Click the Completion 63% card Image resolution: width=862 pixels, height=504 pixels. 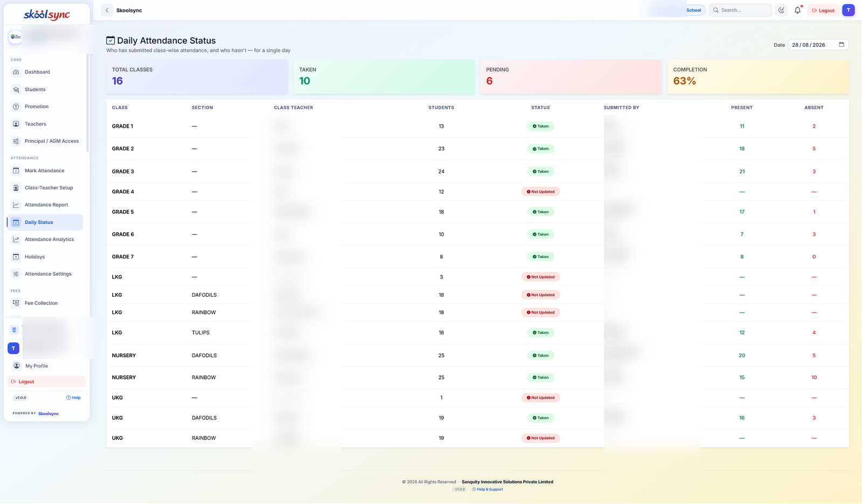(758, 77)
